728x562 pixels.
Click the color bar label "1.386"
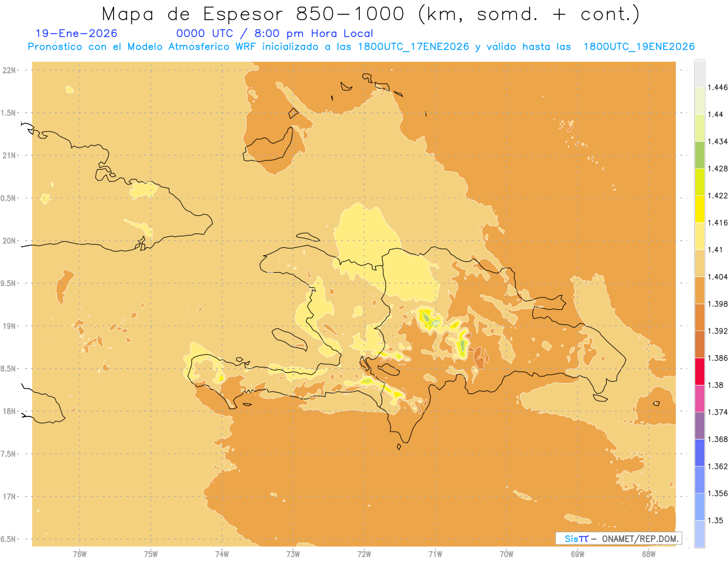click(x=717, y=358)
